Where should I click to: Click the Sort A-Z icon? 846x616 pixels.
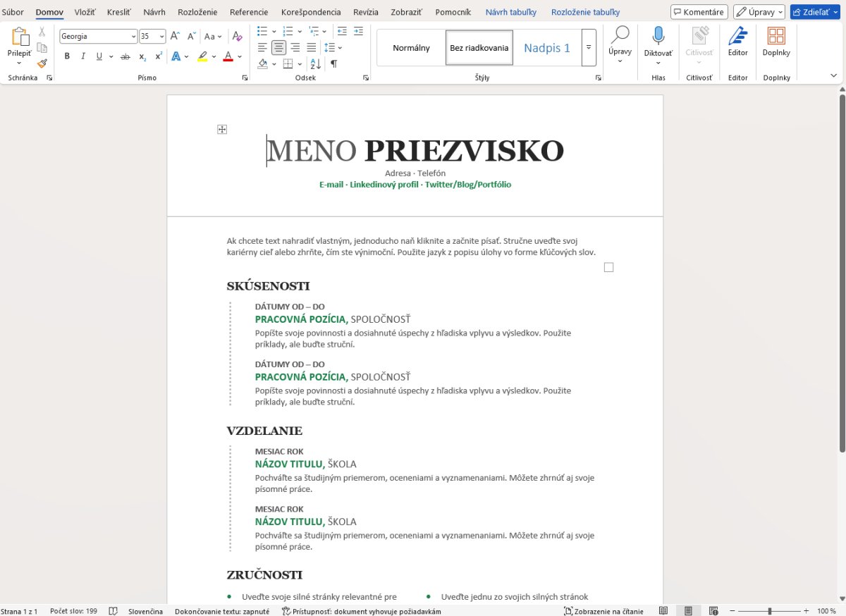[x=315, y=64]
